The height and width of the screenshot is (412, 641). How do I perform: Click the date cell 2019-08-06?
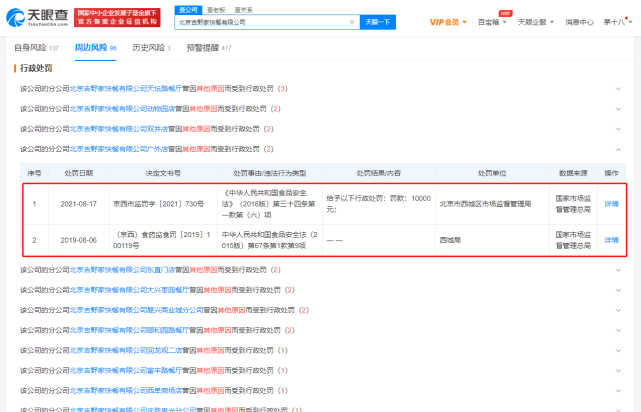tap(78, 240)
